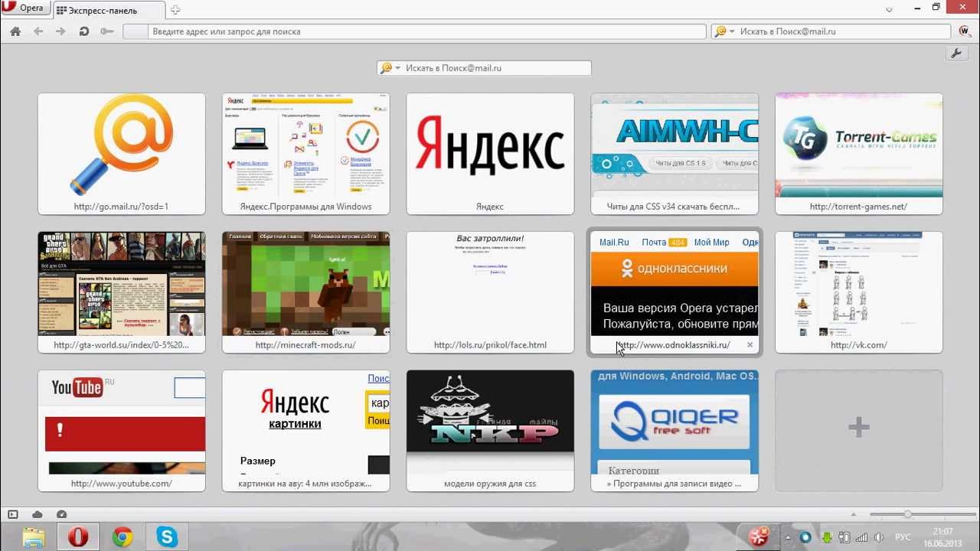Open the Читы для CSS v34 tile
Screen dimensions: 980x551
click(x=675, y=154)
